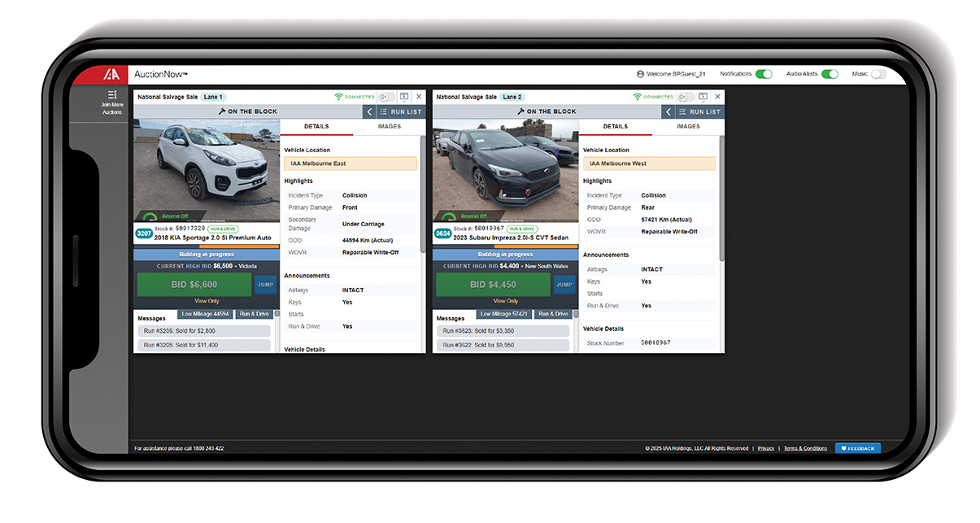Click the IAA logo in header
This screenshot has height=523, width=980.
(x=111, y=74)
